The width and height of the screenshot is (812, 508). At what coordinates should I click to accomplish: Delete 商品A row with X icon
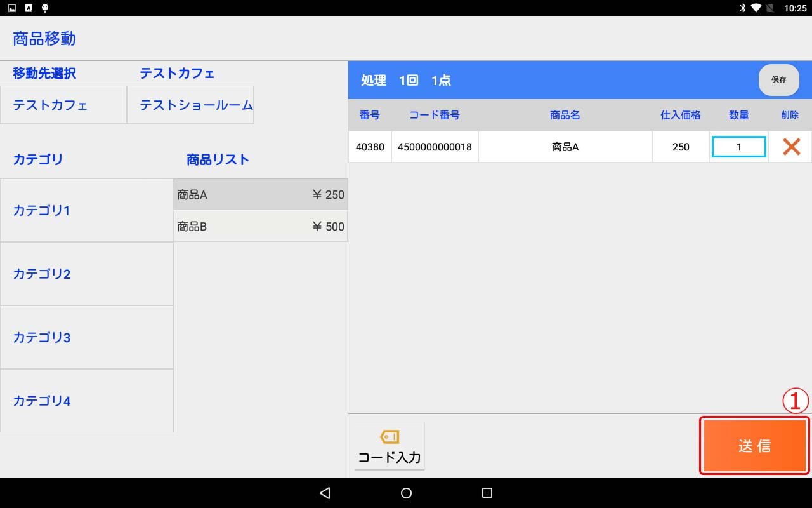pos(791,147)
